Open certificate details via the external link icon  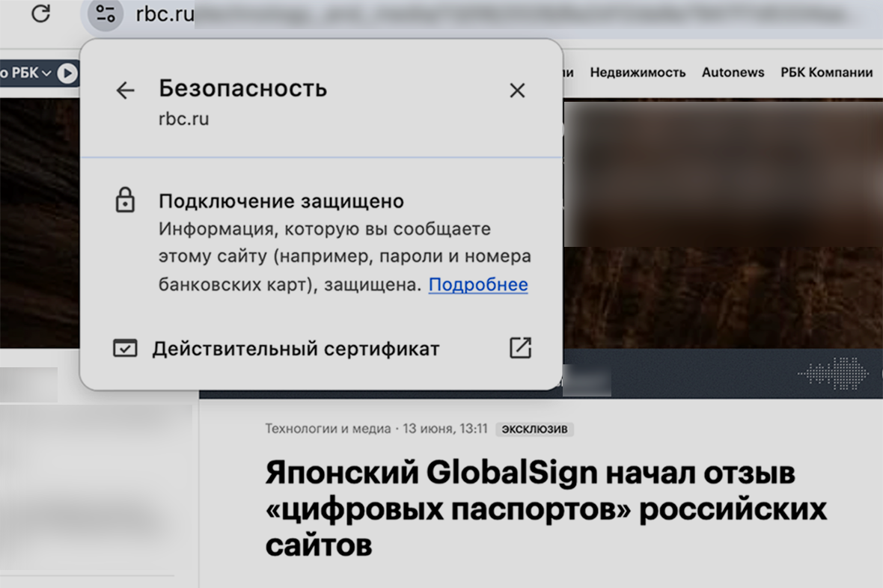[x=520, y=348]
